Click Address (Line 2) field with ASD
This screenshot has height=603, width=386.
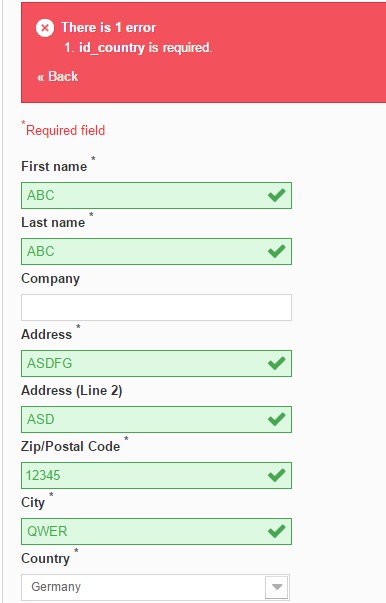(x=156, y=419)
